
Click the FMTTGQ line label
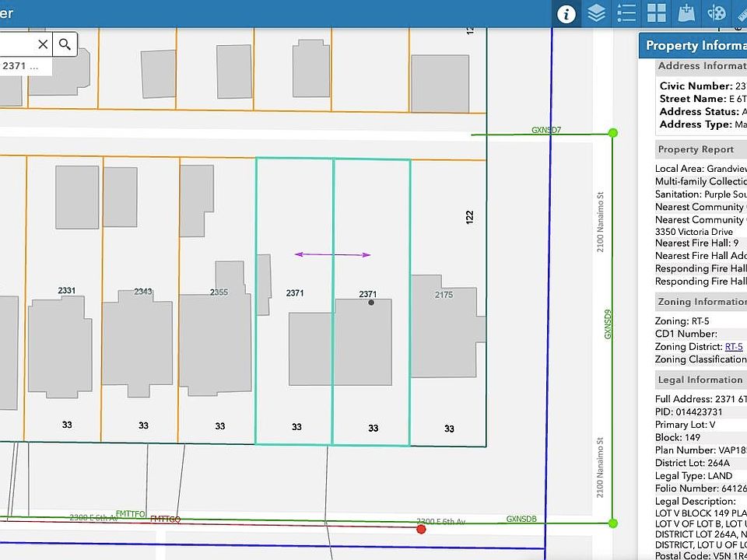point(165,519)
